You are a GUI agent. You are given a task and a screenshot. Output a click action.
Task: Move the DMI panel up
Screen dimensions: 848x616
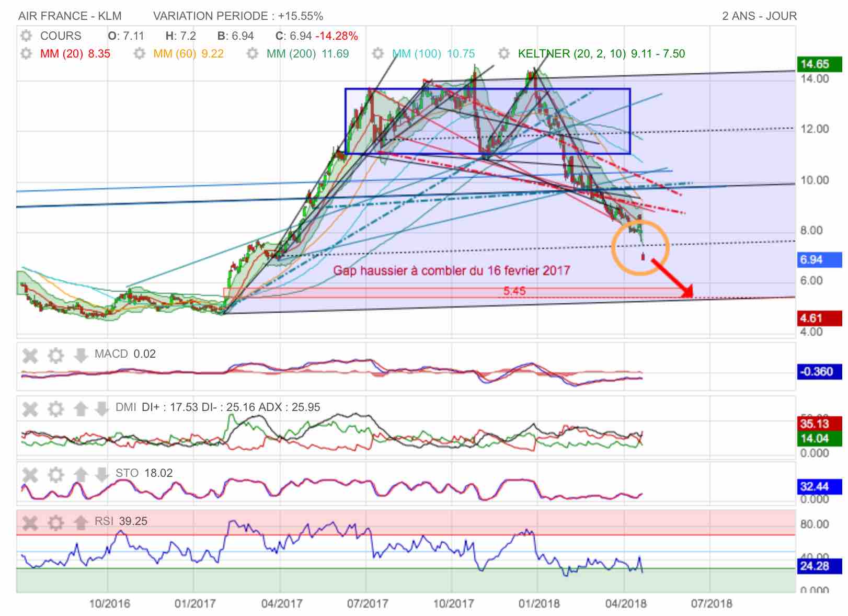click(81, 409)
